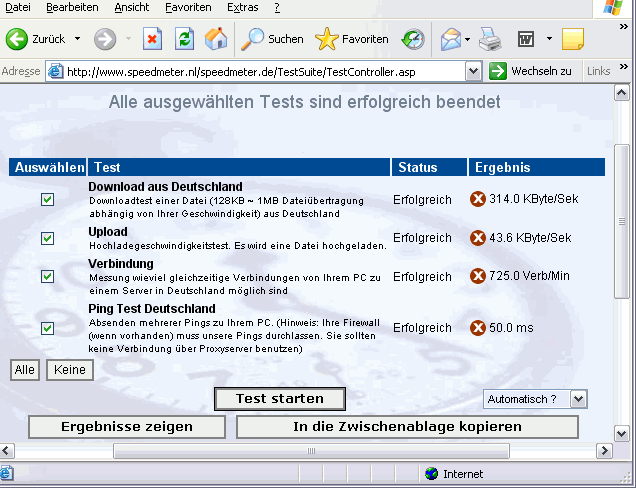Uncheck Download aus Deutschland test

tap(47, 199)
